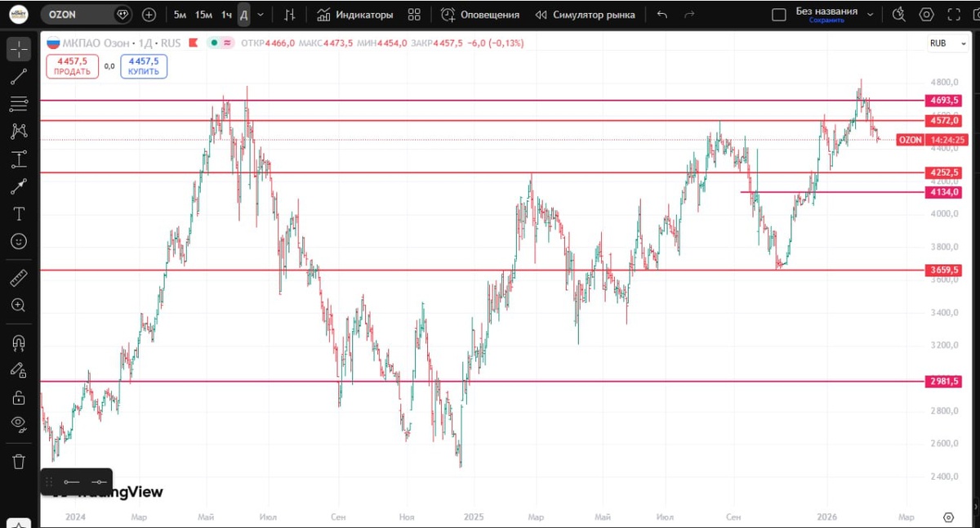The image size is (980, 528).
Task: Click the TradingView logo top-left
Action: pos(20,15)
